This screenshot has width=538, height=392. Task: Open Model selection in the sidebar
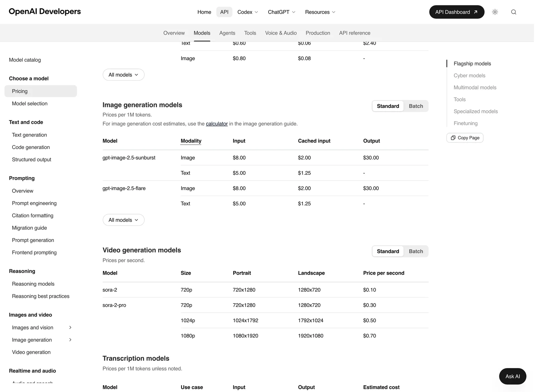pyautogui.click(x=30, y=104)
